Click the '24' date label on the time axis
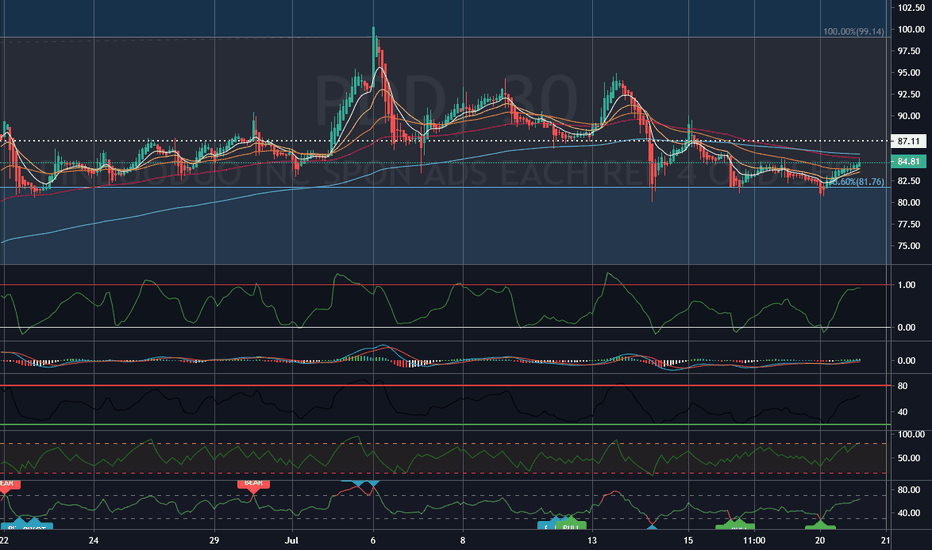Screen dimensions: 932x550 93,540
